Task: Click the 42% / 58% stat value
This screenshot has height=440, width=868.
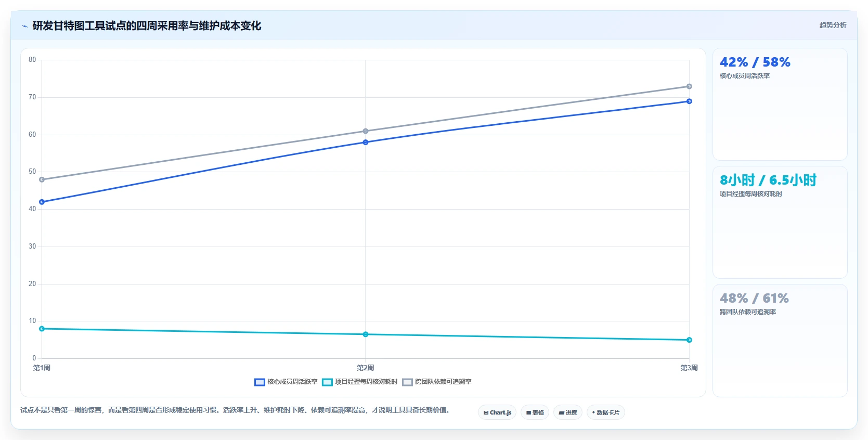Action: pyautogui.click(x=755, y=62)
